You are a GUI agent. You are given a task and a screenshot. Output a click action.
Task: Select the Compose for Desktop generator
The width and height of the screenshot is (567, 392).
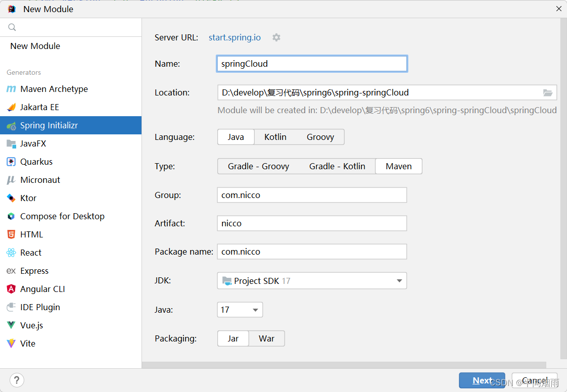point(62,216)
